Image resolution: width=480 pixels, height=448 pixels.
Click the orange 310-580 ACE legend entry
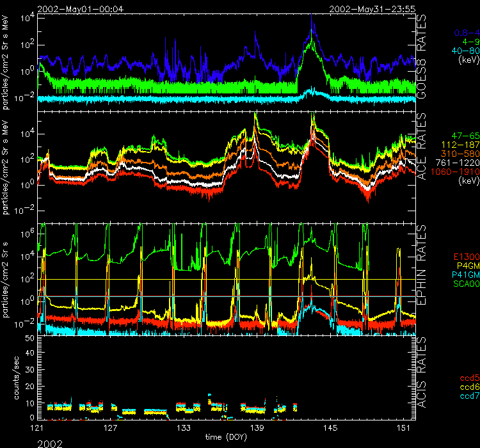pos(460,154)
